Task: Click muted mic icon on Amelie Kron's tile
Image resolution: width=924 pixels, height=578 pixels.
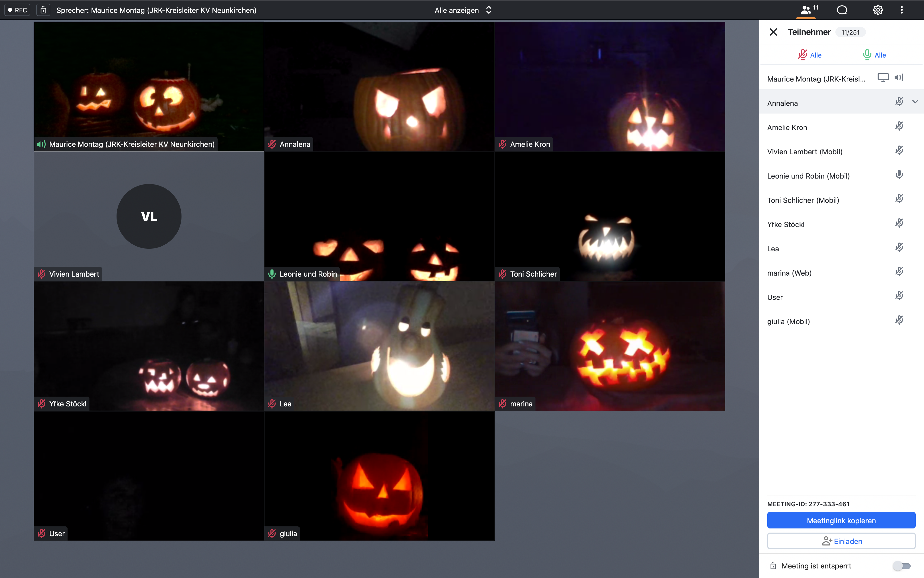Action: [502, 144]
